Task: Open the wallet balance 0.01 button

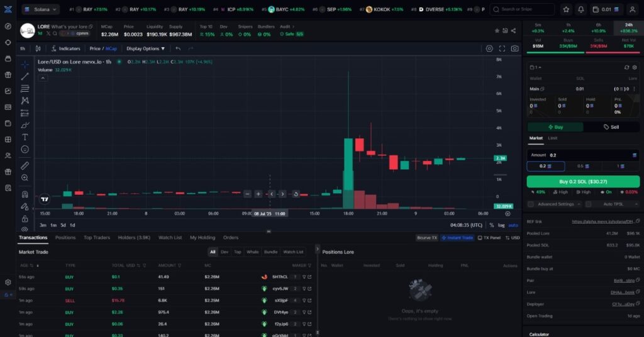Action: tap(606, 9)
